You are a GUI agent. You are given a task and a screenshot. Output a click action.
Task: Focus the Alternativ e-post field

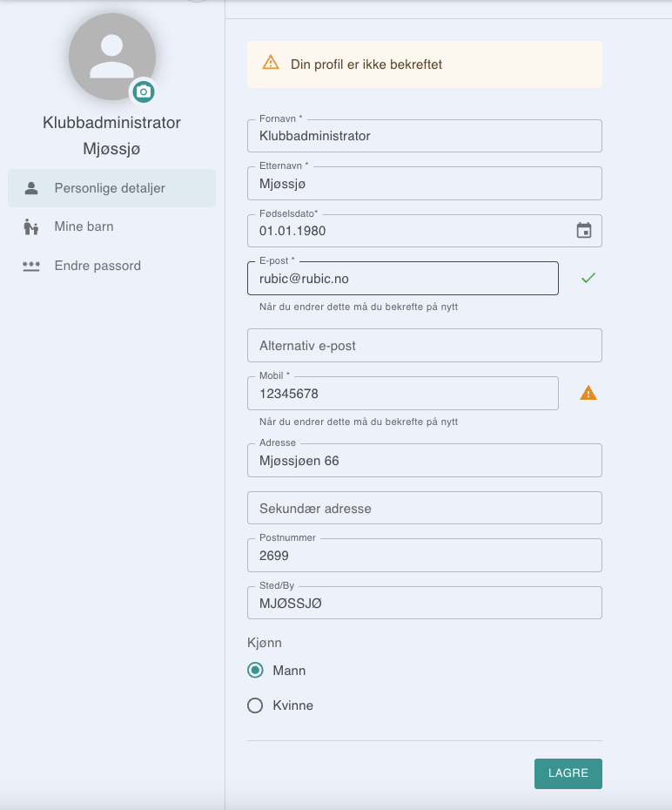424,346
